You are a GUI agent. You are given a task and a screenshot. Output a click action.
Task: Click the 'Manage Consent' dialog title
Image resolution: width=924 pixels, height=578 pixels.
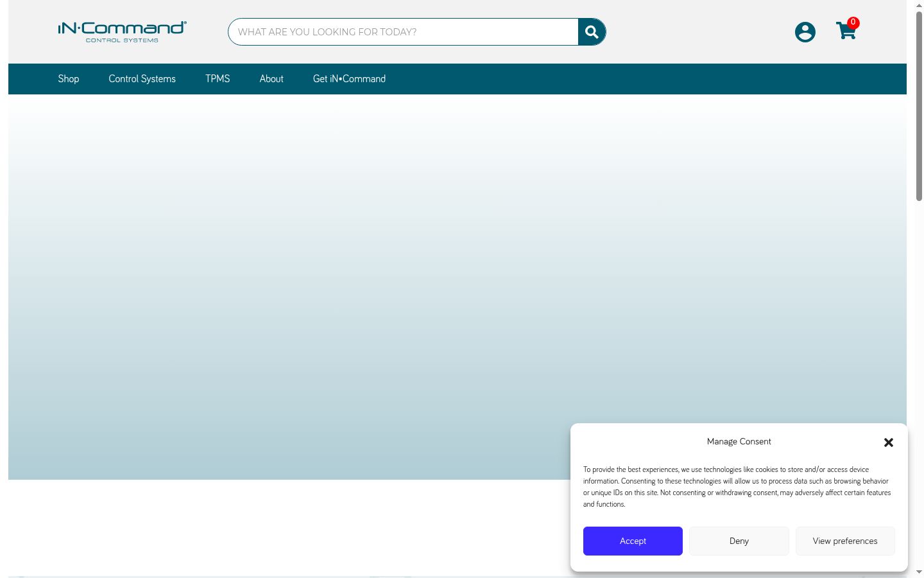point(739,441)
